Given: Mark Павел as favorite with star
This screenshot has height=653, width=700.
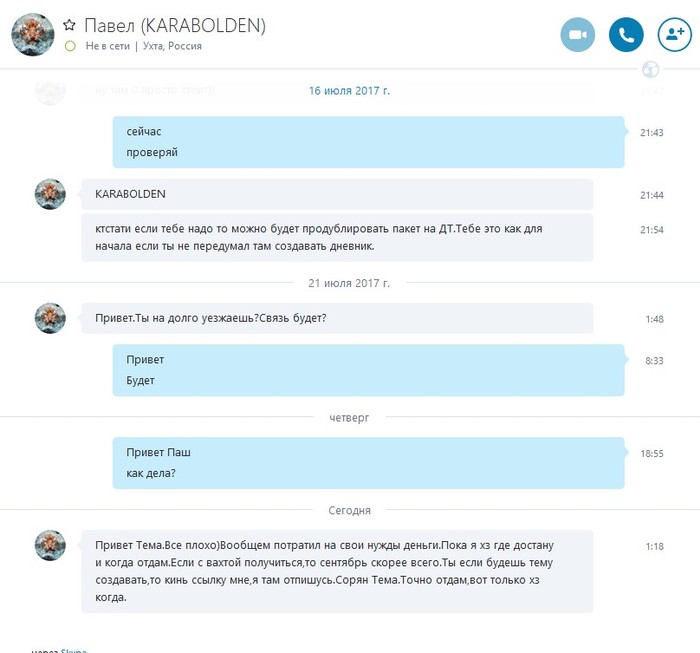Looking at the screenshot, I should [x=69, y=25].
